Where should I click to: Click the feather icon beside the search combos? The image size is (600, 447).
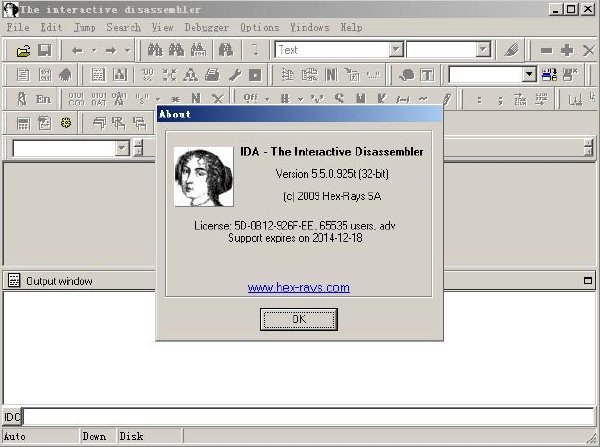point(512,50)
